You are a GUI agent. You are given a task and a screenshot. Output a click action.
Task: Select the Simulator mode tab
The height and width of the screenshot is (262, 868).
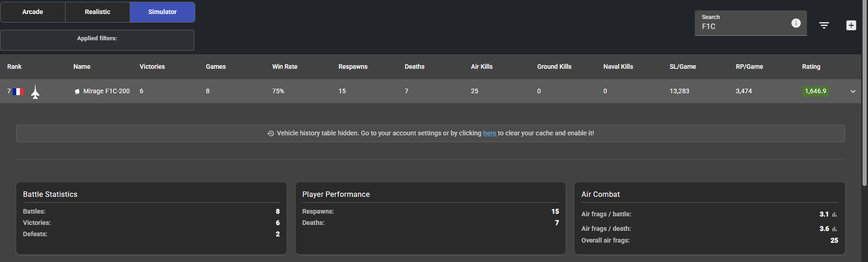point(162,12)
